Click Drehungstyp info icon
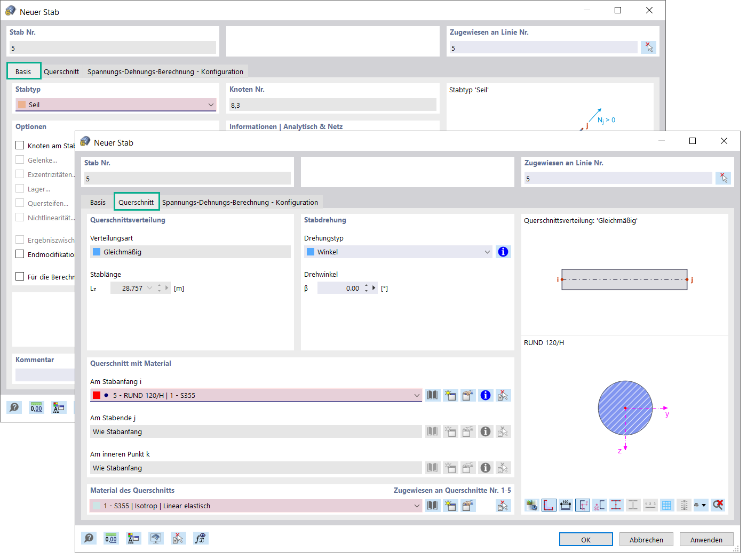The width and height of the screenshot is (747, 560). 503,252
